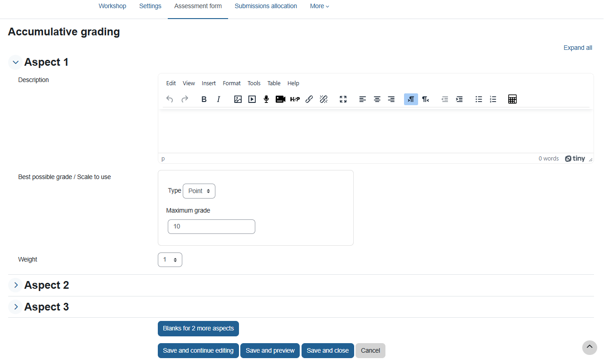Viewport: 604px width, 364px height.
Task: Insert a link in the editor
Action: 309,99
